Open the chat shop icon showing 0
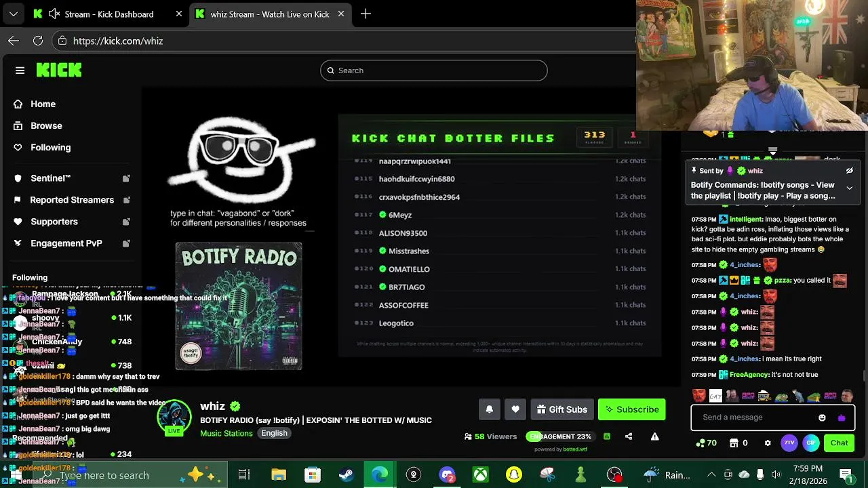Viewport: 868px width, 488px height. click(x=738, y=443)
